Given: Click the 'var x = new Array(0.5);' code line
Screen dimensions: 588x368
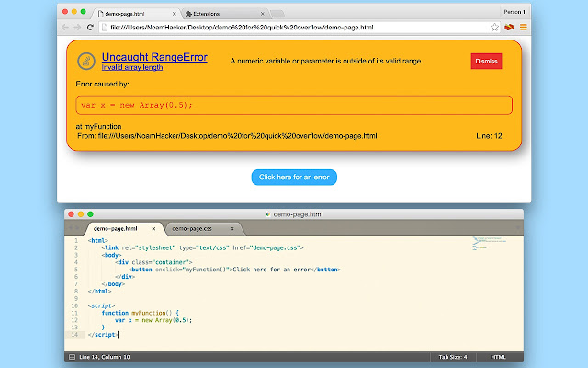Looking at the screenshot, I should (x=153, y=320).
